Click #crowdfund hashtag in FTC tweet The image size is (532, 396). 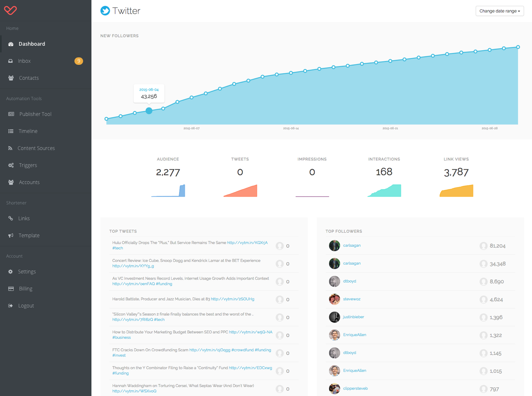coord(242,350)
